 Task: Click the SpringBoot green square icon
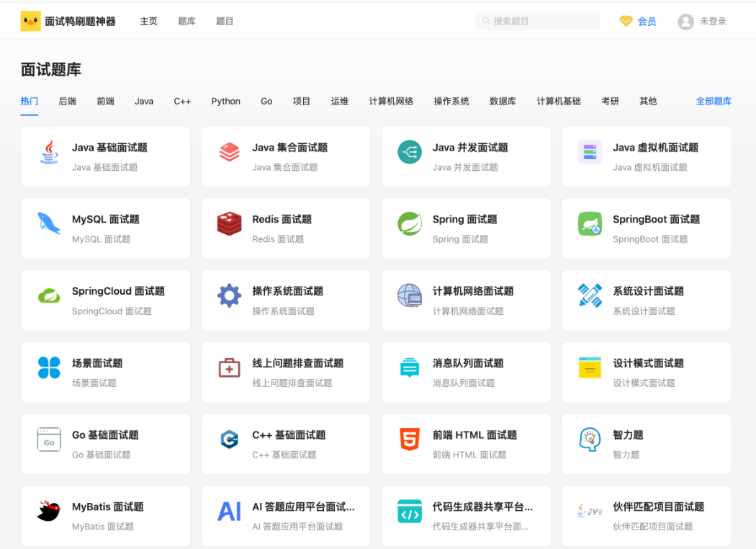click(590, 224)
